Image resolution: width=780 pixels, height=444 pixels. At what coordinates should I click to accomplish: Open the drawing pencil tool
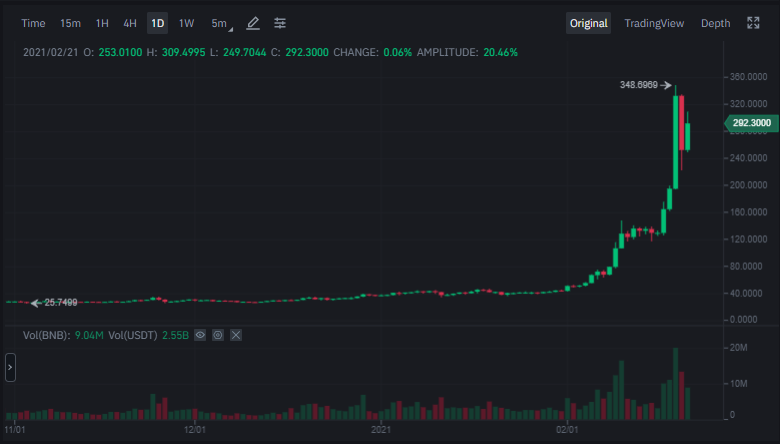tap(253, 23)
